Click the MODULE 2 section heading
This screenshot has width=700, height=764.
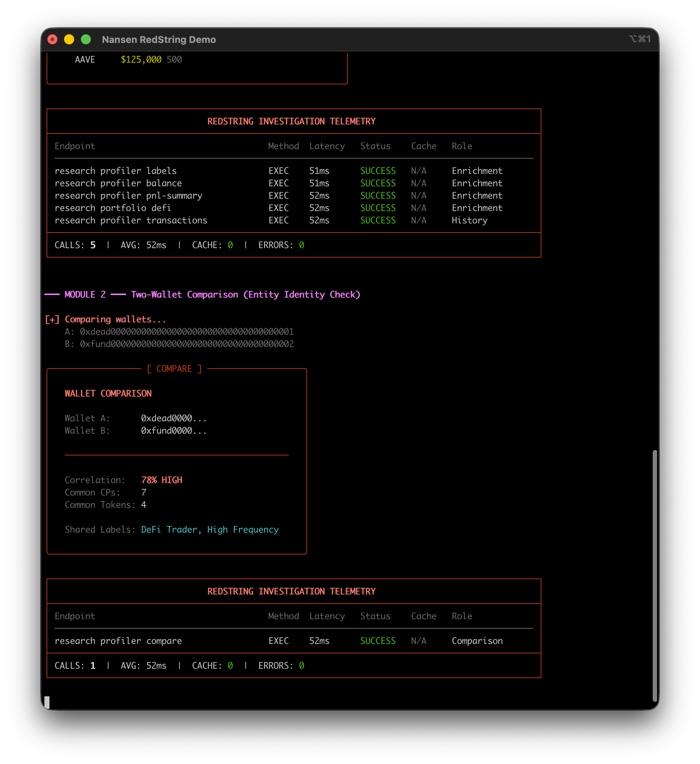[x=202, y=294]
